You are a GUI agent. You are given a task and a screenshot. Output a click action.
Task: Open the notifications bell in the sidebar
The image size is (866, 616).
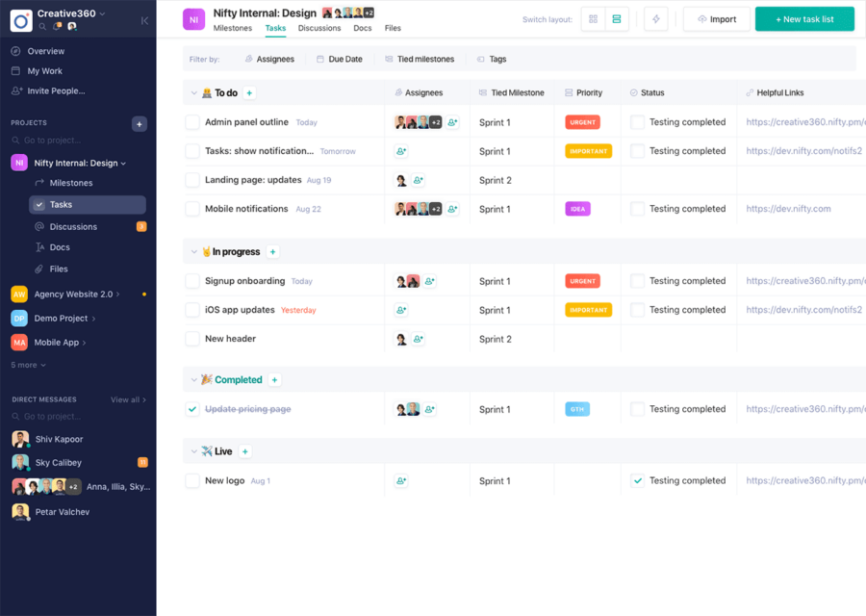pyautogui.click(x=57, y=26)
